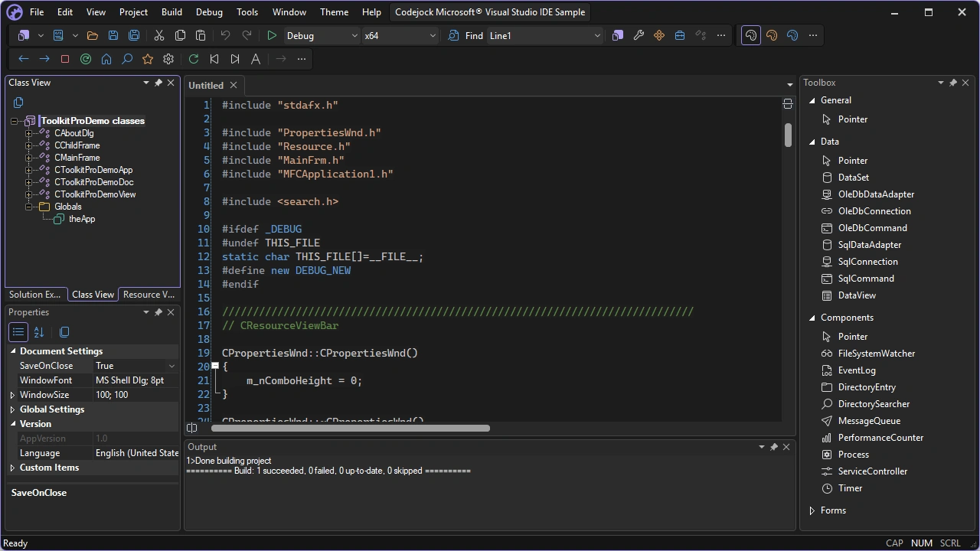Viewport: 980px width, 551px height.
Task: Click the blue toolbox briefcase icon
Action: pos(680,35)
